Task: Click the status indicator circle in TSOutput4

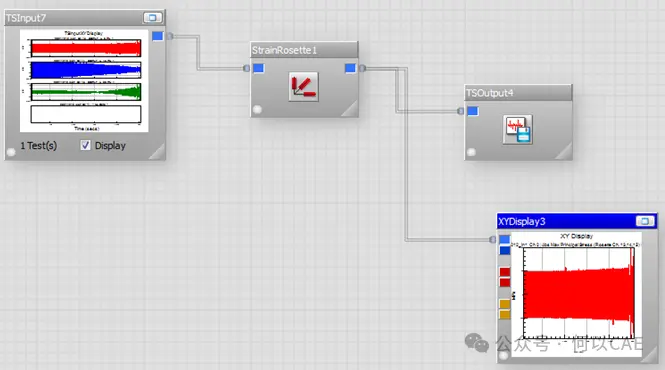Action: [x=471, y=152]
